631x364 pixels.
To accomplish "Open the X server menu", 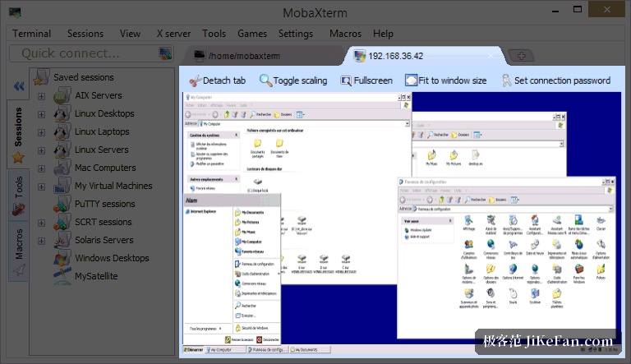I will (x=173, y=34).
